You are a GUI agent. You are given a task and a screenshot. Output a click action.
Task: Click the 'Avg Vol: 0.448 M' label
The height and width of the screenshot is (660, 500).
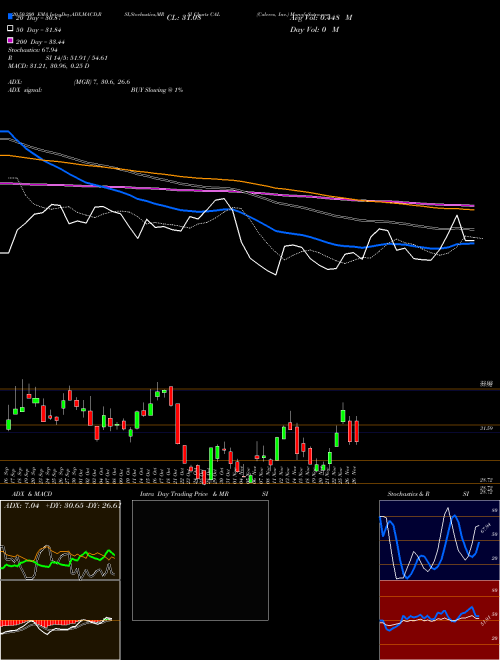(x=321, y=18)
